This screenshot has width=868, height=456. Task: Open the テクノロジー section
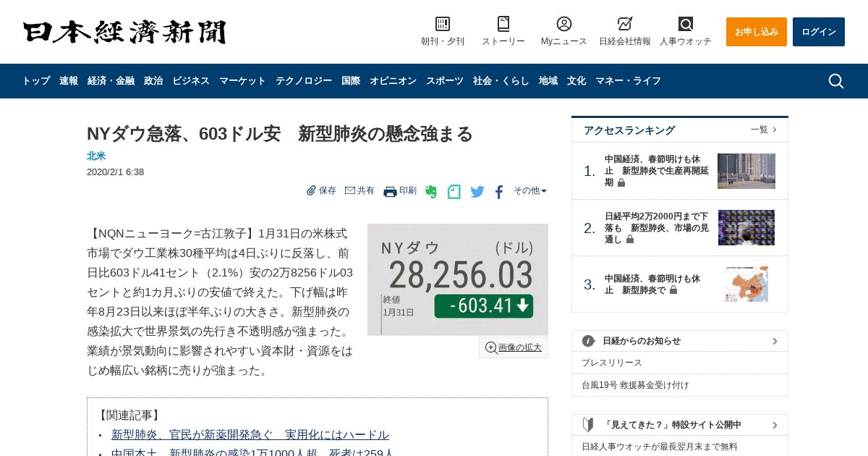pyautogui.click(x=304, y=81)
